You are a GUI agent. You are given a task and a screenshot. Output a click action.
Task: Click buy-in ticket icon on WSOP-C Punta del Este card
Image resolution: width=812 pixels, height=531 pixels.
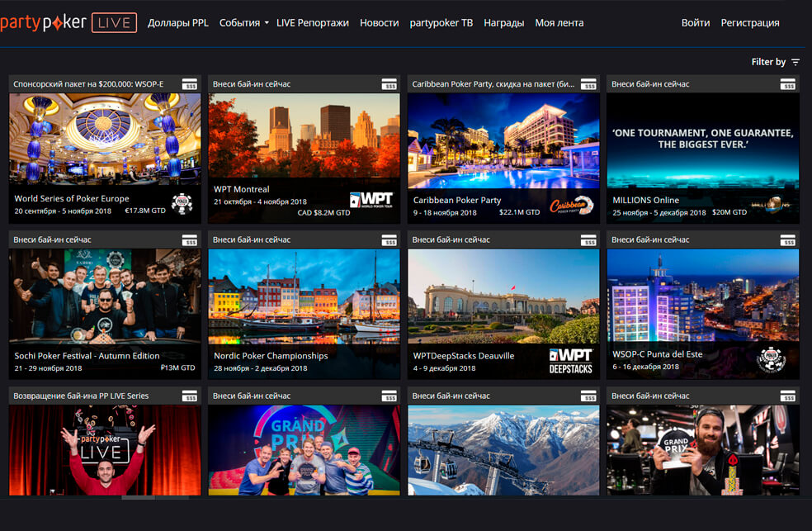point(788,239)
